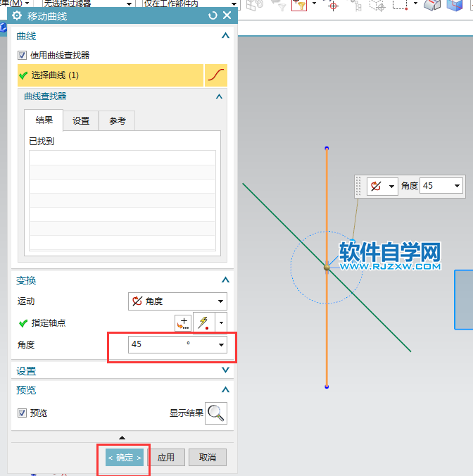Click the golden pivot point handle on the line
Viewport: 473px width, 476px height.
pos(327,268)
